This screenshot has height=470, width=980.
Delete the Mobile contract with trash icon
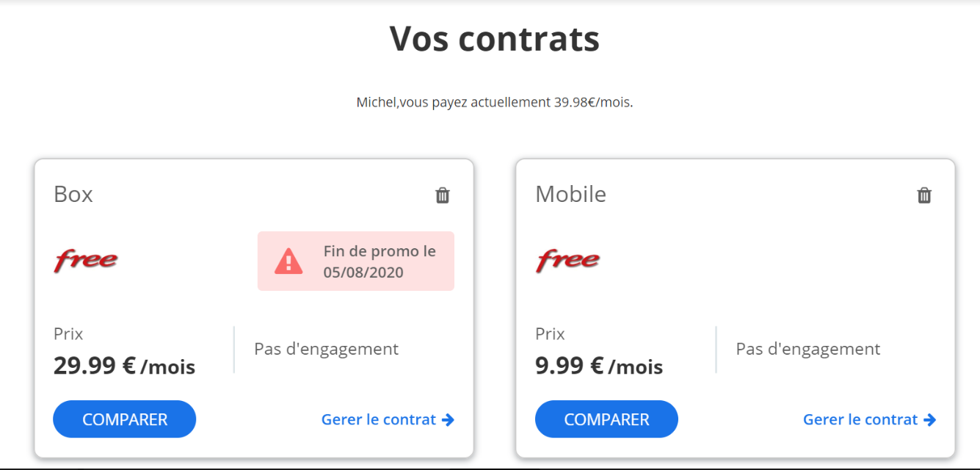tap(924, 195)
